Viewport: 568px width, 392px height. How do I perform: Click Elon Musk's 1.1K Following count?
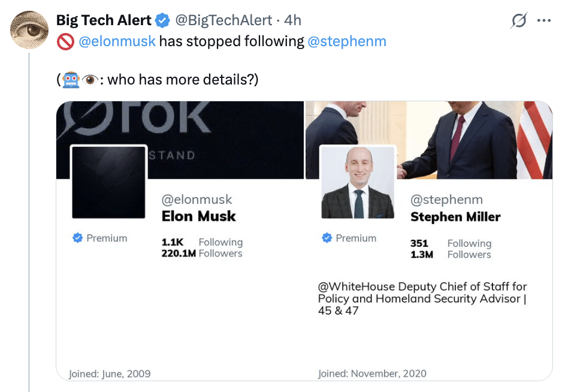202,242
